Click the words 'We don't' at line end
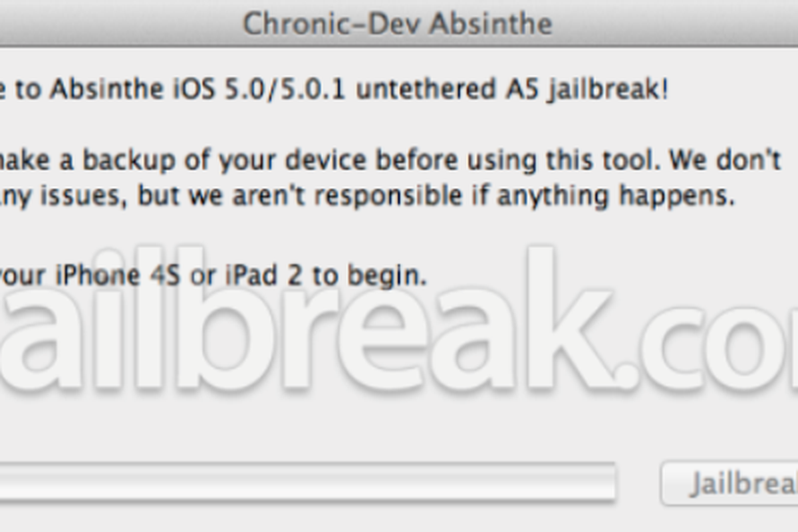The width and height of the screenshot is (798, 532). [x=726, y=160]
